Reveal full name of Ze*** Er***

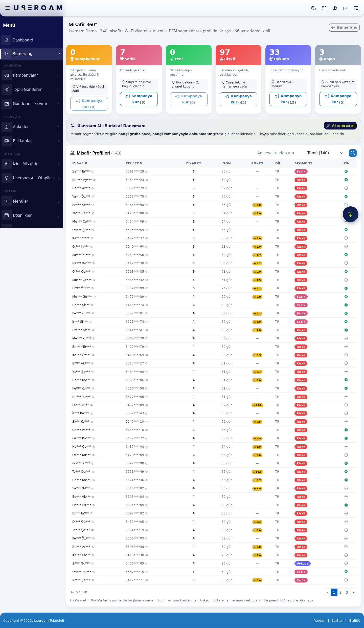point(93,172)
